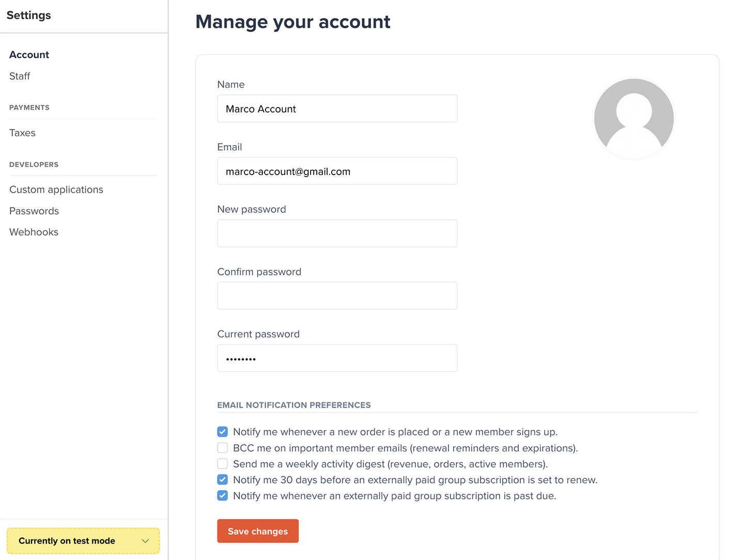Open the Currently on test mode selector
This screenshot has width=744, height=560.
pos(83,541)
